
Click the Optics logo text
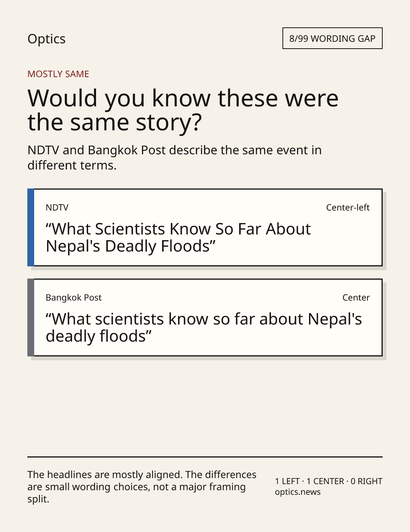(x=46, y=39)
